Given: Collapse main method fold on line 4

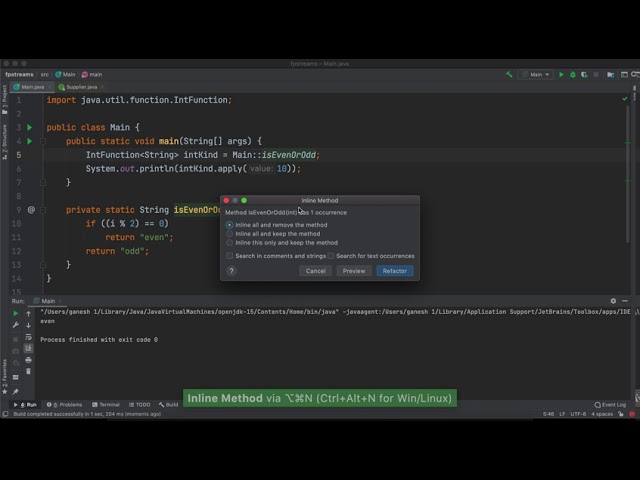Looking at the screenshot, I should click(43, 141).
